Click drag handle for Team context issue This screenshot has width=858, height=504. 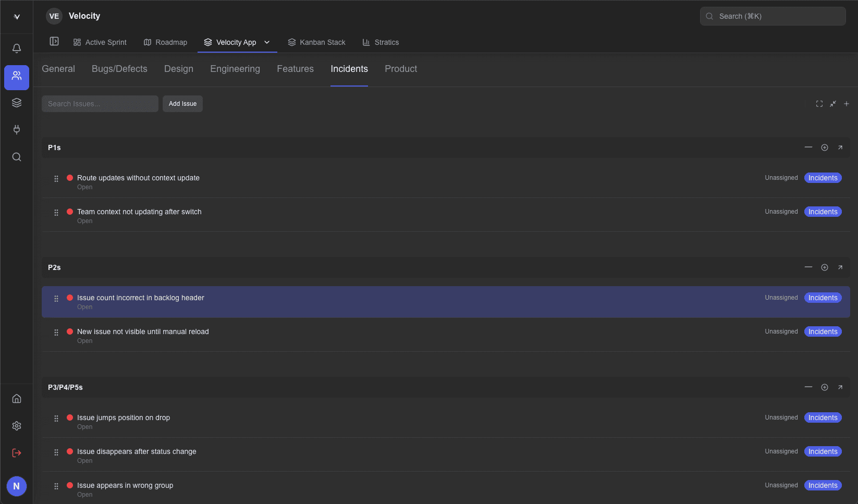[56, 213]
